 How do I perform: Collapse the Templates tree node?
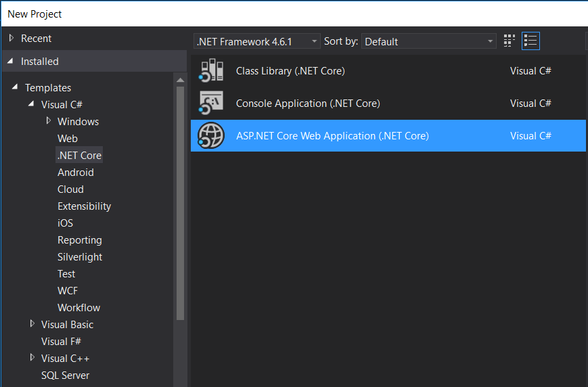[x=15, y=87]
